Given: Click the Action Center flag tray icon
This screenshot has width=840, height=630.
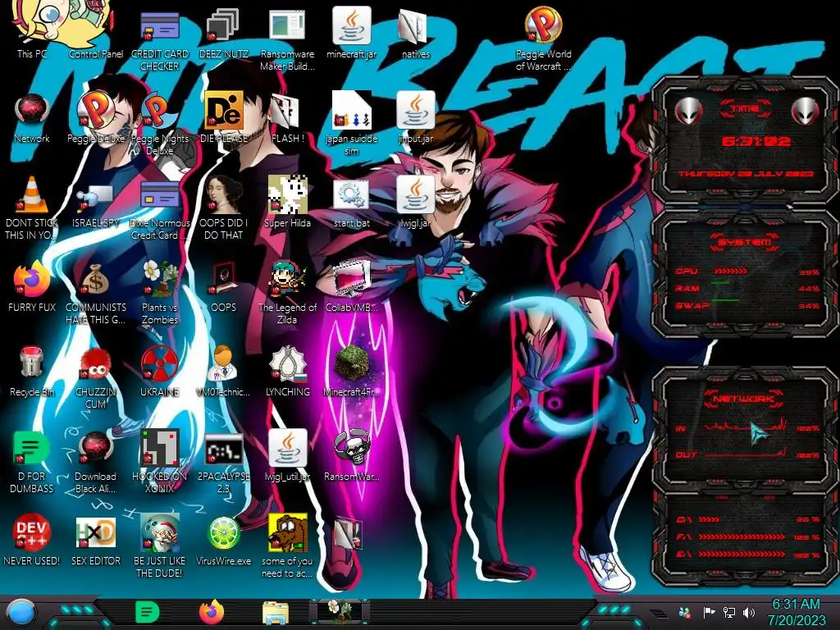Looking at the screenshot, I should pyautogui.click(x=709, y=612).
